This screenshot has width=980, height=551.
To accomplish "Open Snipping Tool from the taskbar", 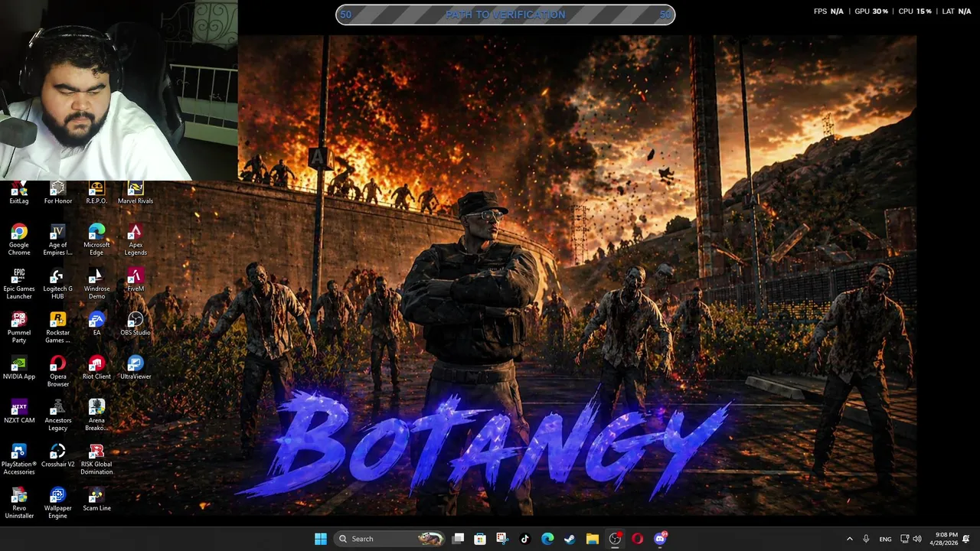I will pyautogui.click(x=501, y=539).
